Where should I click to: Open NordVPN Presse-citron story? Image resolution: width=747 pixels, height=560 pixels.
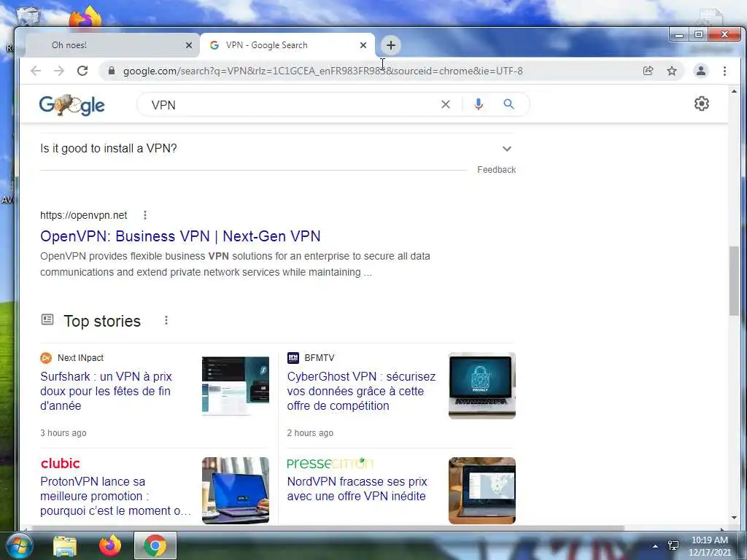tap(357, 489)
